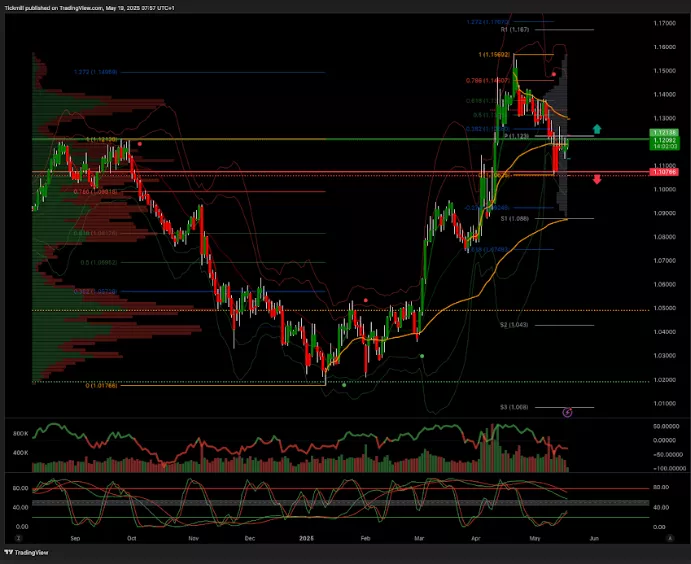Viewport: 691px width, 564px height.
Task: Click the Fibonacci 1.272 (1.14969) level label
Action: (96, 72)
